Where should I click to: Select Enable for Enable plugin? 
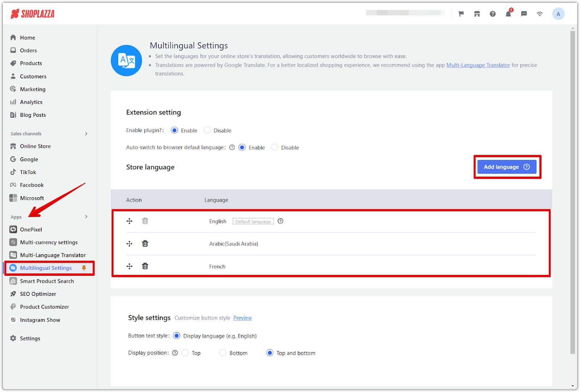(x=174, y=130)
